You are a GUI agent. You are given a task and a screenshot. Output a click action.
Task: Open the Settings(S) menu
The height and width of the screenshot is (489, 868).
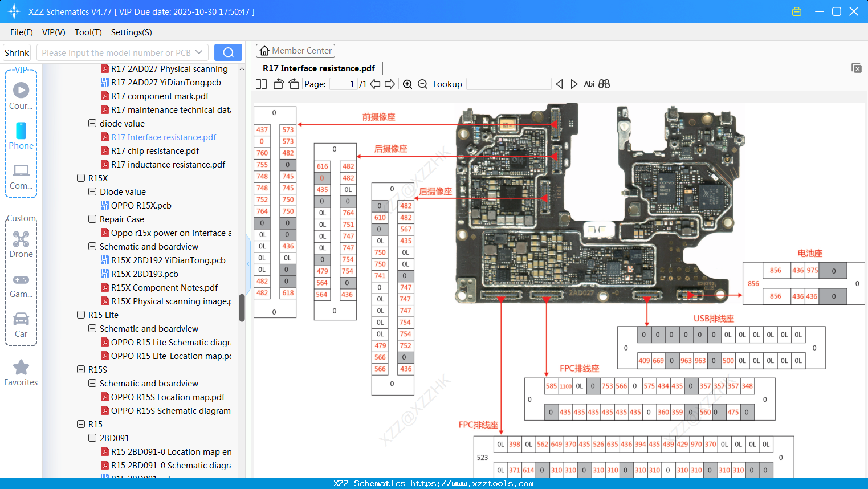coord(131,32)
